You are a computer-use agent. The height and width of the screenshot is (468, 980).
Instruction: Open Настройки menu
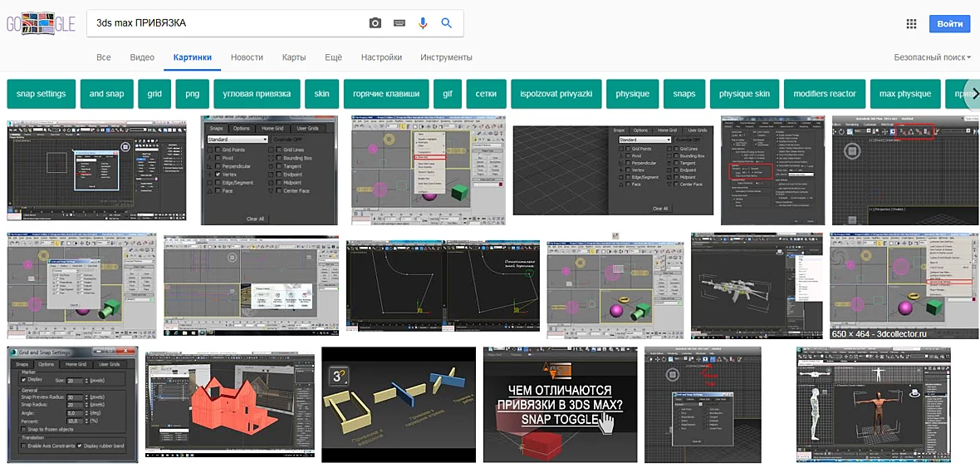click(381, 57)
